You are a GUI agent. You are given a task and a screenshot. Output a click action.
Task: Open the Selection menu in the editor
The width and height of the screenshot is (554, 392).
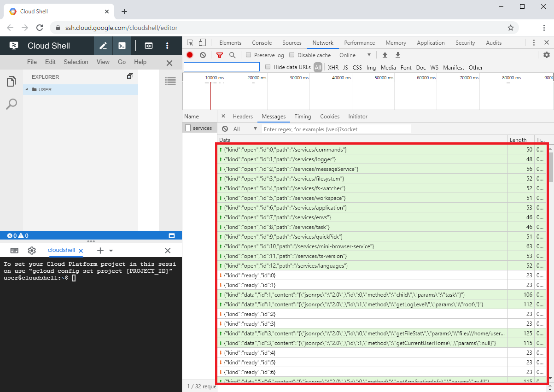76,62
